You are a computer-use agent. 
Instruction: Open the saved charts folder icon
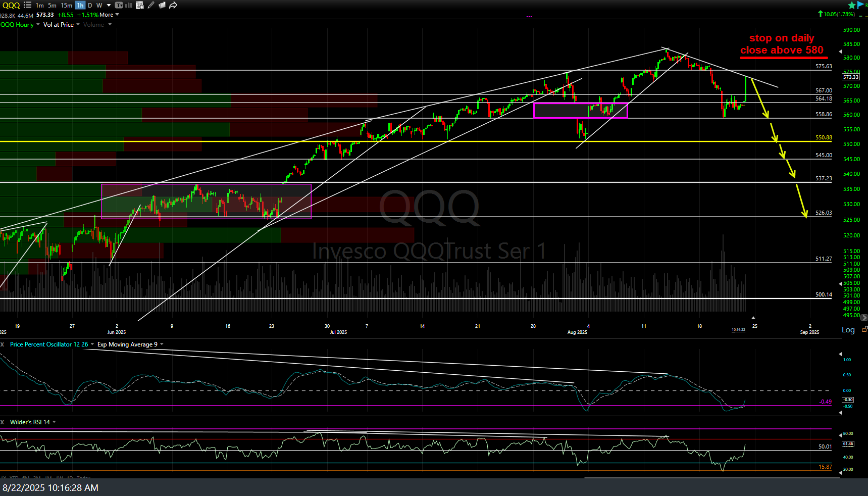pos(162,5)
